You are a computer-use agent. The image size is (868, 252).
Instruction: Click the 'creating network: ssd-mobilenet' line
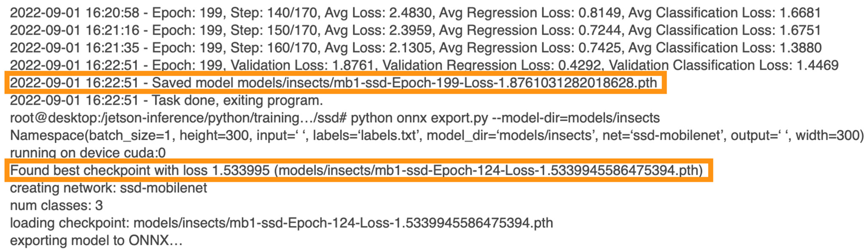click(x=108, y=188)
